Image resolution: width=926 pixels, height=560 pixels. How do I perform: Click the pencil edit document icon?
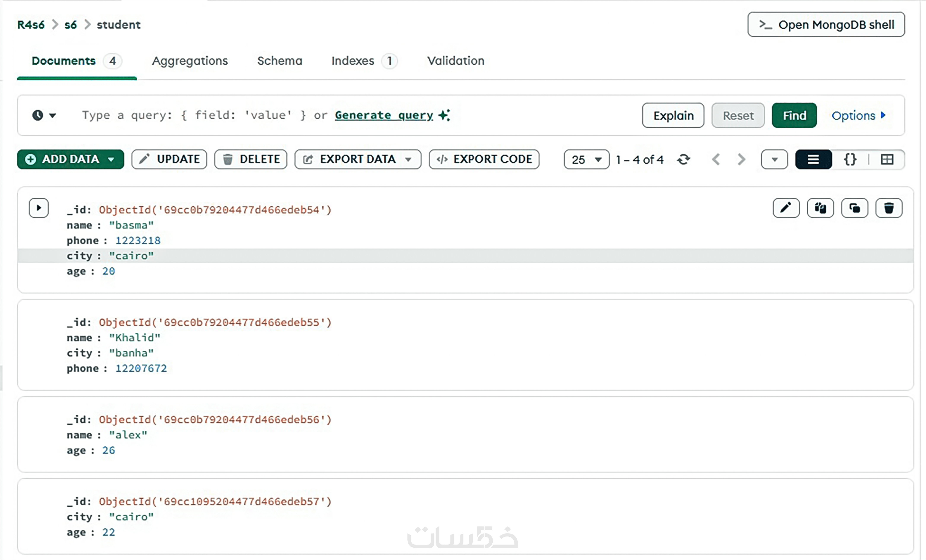[x=786, y=208]
